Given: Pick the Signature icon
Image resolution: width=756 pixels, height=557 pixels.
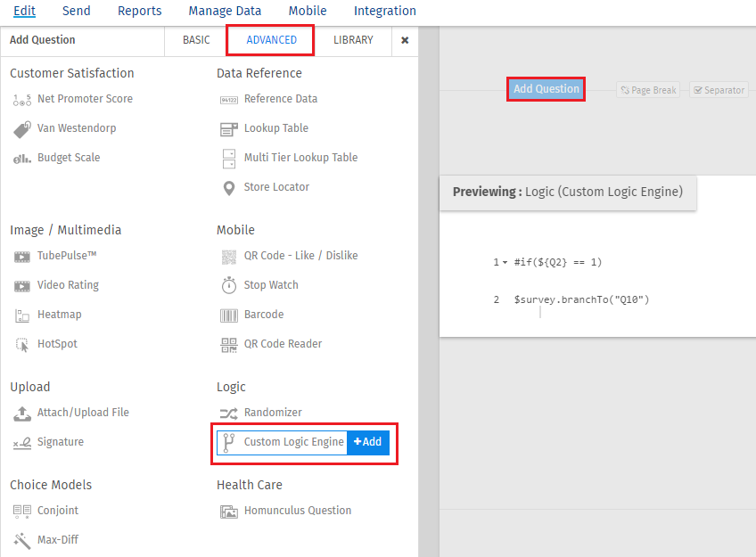Looking at the screenshot, I should coord(22,443).
